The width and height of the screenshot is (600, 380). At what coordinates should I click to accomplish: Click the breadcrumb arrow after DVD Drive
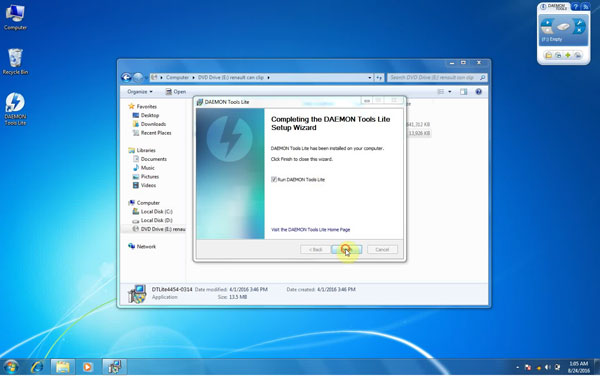(x=269, y=78)
